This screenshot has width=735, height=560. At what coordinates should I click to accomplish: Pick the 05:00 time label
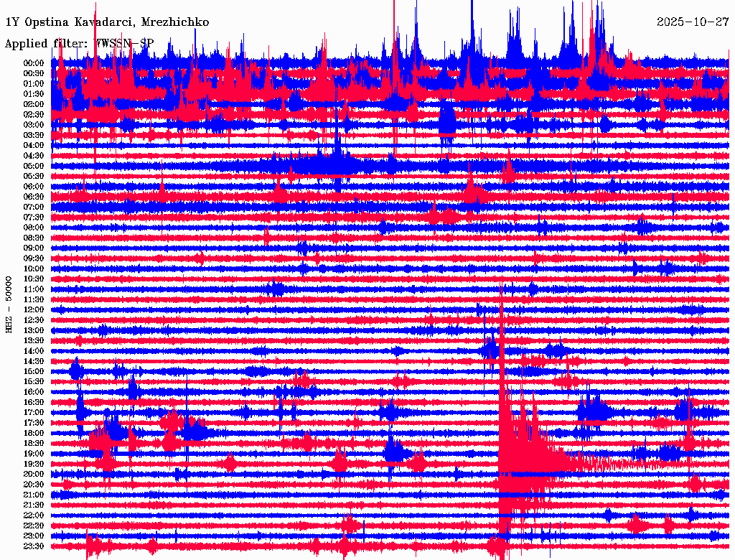coord(34,166)
